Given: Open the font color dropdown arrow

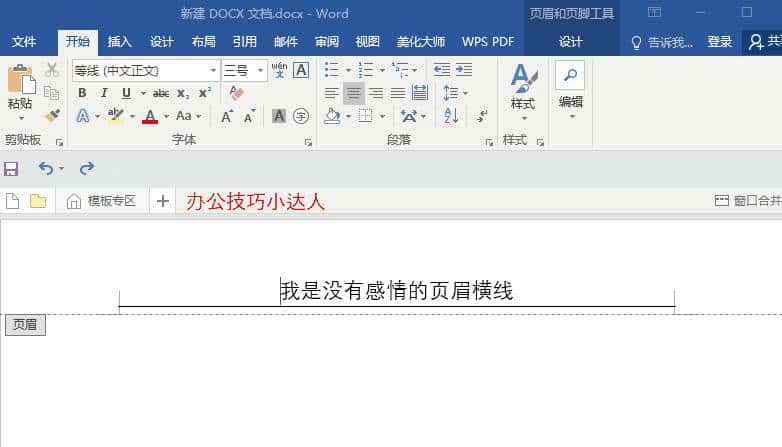Looking at the screenshot, I should pyautogui.click(x=167, y=117).
